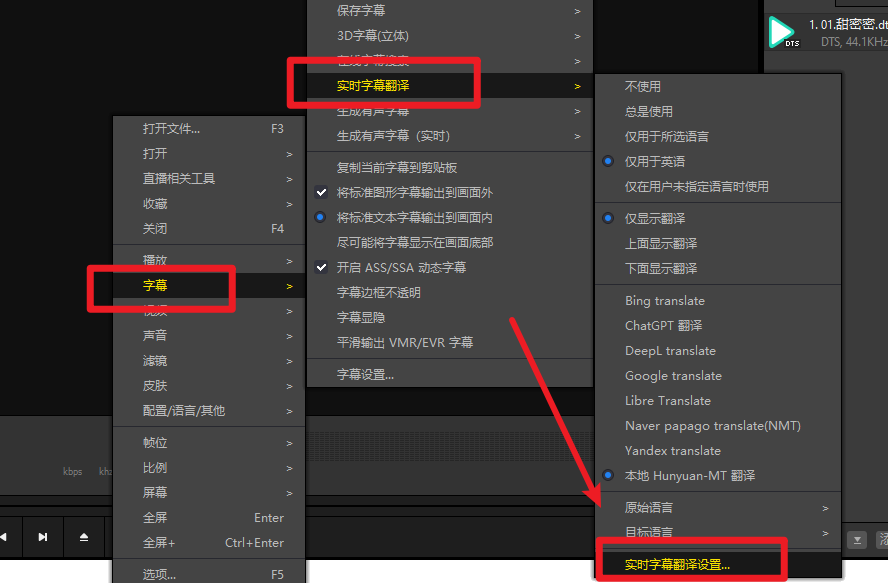
Task: Click 平滑输出 VMR/EVR 字幕 entry
Action: [450, 342]
